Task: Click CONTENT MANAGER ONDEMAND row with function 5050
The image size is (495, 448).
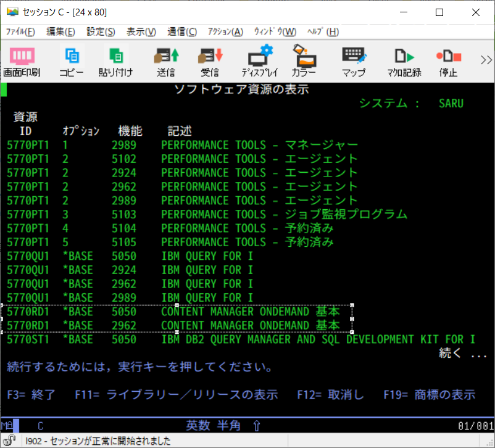Action: click(173, 312)
